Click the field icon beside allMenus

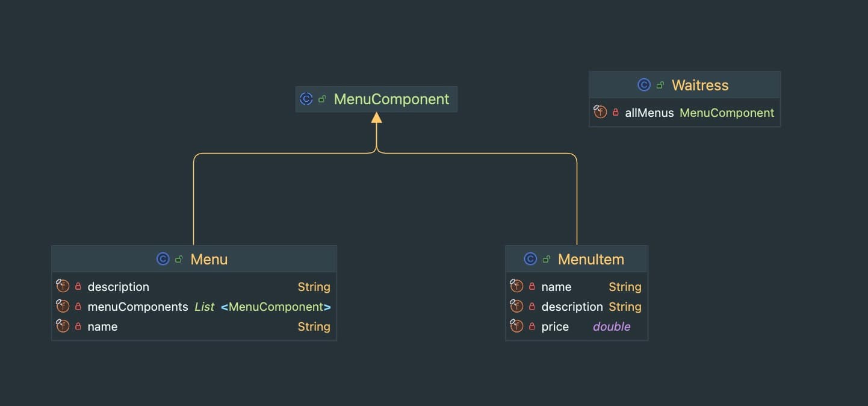click(600, 112)
